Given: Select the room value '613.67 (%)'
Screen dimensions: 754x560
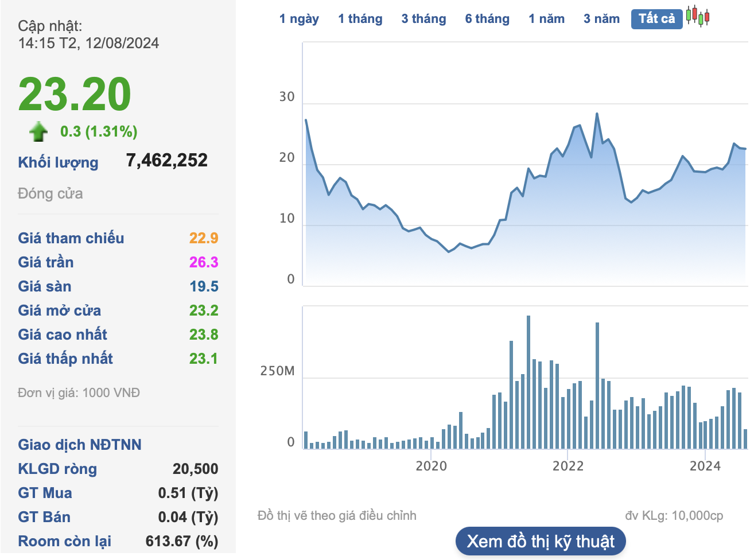Looking at the screenshot, I should pyautogui.click(x=182, y=541).
